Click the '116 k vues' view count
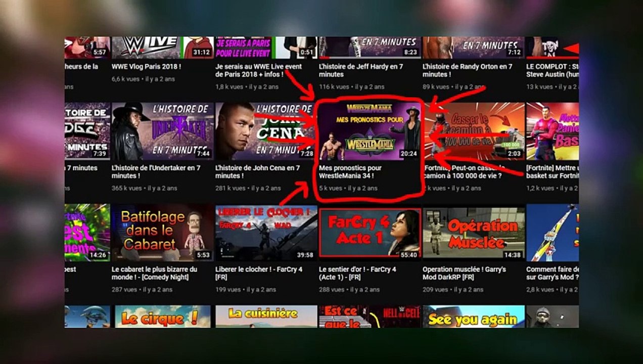The image size is (643, 364). click(x=333, y=87)
